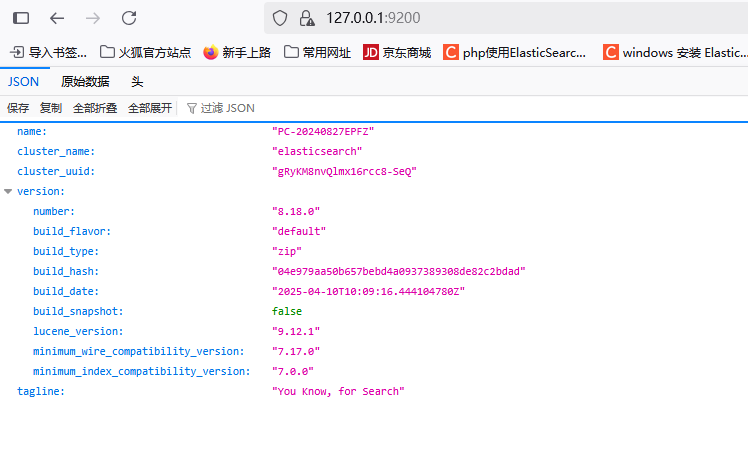748x466 pixels.
Task: Open php使用ElasticSearch bookmark
Action: point(515,52)
